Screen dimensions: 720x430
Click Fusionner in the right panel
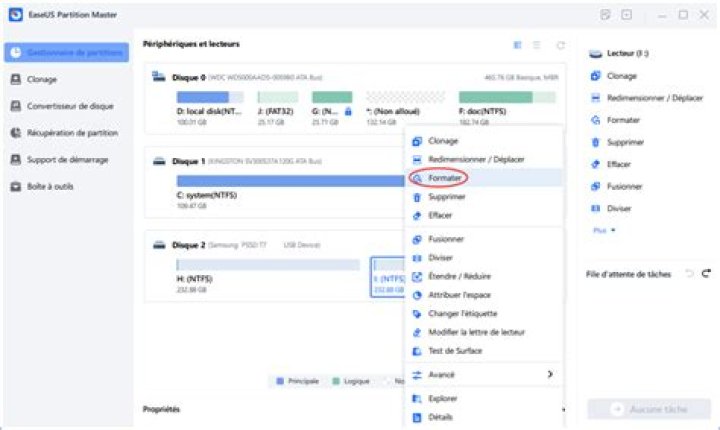click(x=616, y=186)
